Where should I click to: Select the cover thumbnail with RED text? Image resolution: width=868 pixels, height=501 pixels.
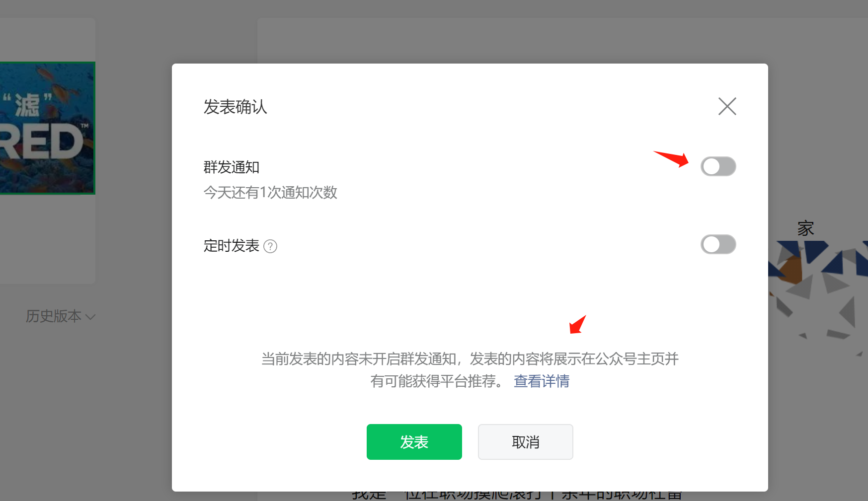pyautogui.click(x=47, y=128)
